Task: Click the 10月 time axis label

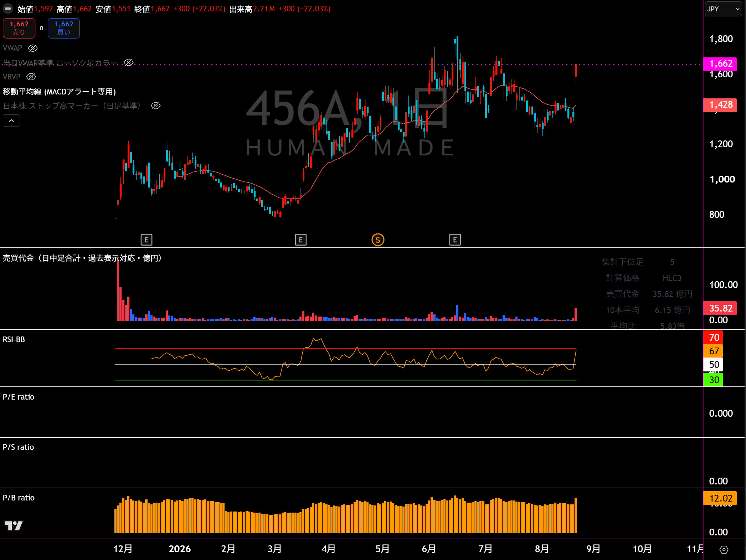Action: pyautogui.click(x=642, y=549)
